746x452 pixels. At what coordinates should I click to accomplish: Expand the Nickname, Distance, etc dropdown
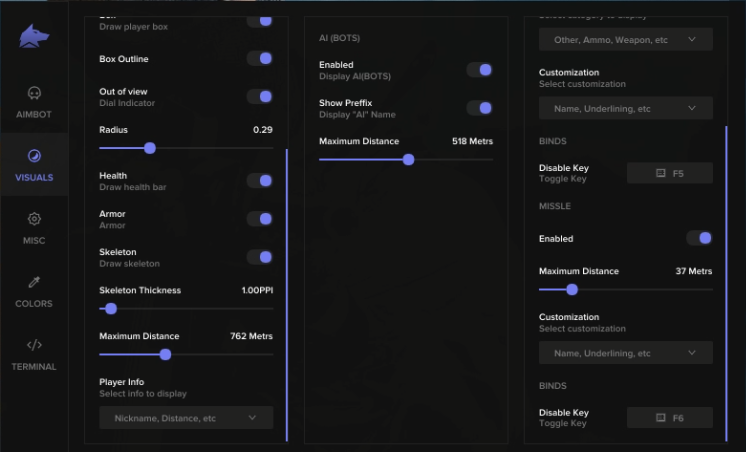[x=186, y=418]
